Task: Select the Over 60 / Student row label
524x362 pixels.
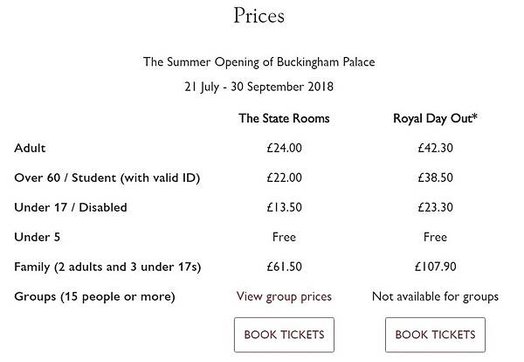Action: 107,177
